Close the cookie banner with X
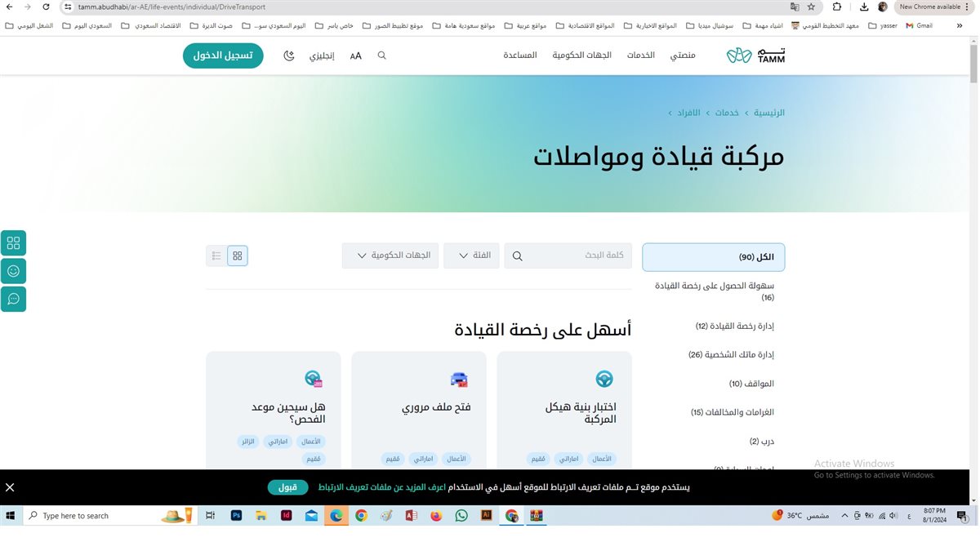This screenshot has height=551, width=980. (x=10, y=487)
